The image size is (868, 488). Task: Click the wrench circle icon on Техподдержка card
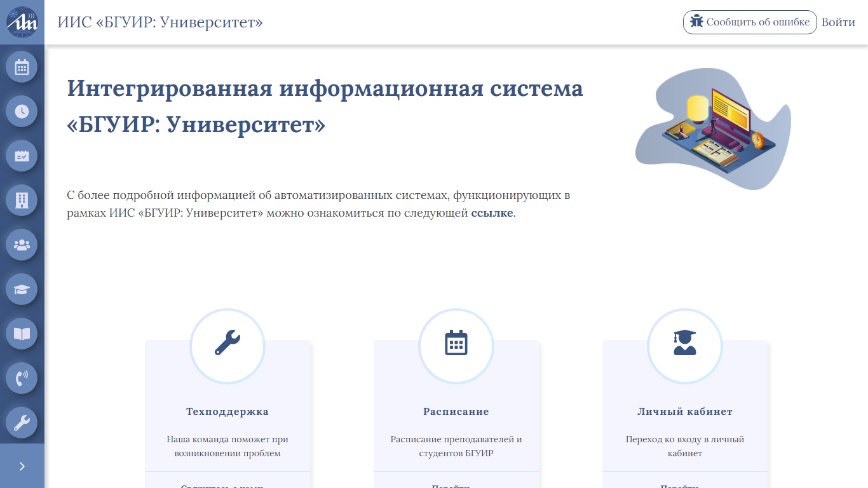pyautogui.click(x=227, y=346)
